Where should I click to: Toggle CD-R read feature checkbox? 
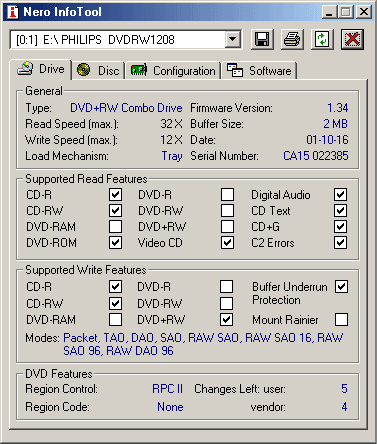click(x=115, y=195)
